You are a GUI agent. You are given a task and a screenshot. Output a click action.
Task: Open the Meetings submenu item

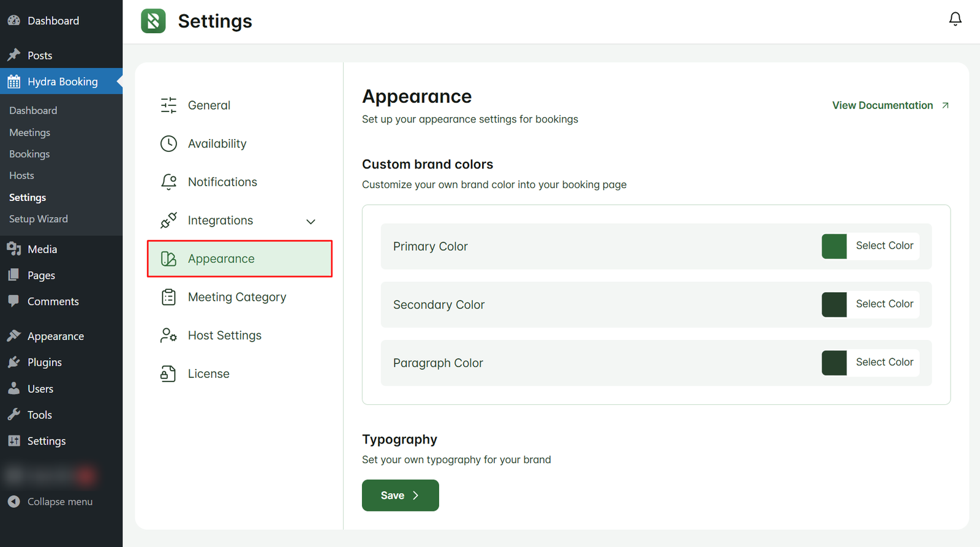tap(29, 132)
